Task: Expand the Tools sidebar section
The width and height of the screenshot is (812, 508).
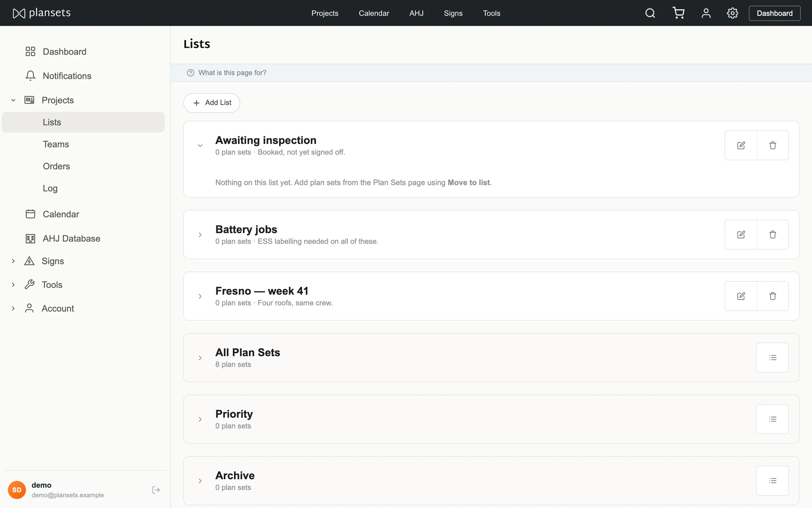Action: tap(14, 284)
